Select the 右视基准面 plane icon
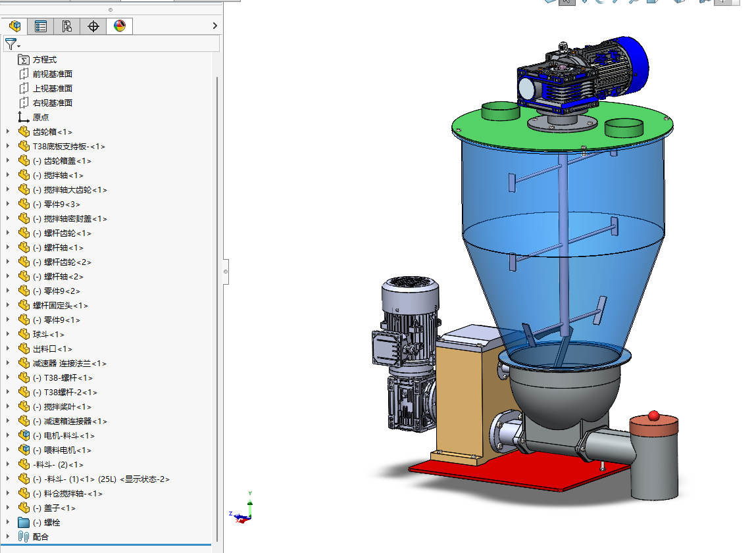Viewport: 756px width, 553px height. pos(23,103)
